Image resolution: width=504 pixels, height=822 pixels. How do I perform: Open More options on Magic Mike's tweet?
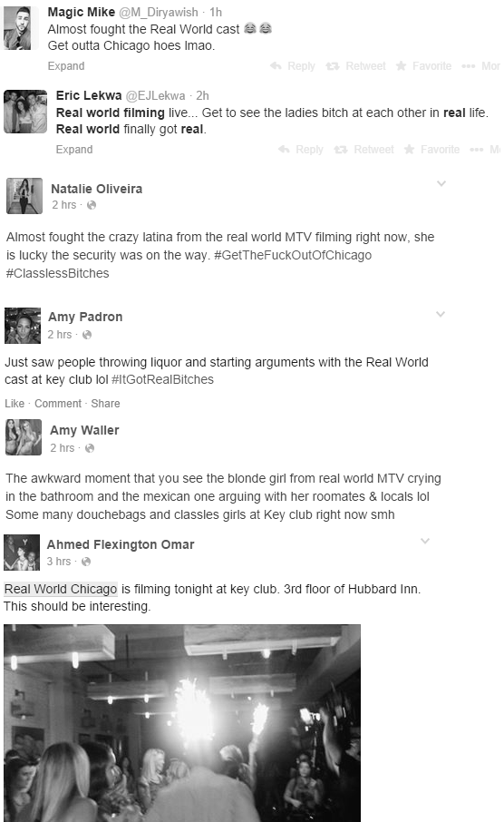click(480, 66)
